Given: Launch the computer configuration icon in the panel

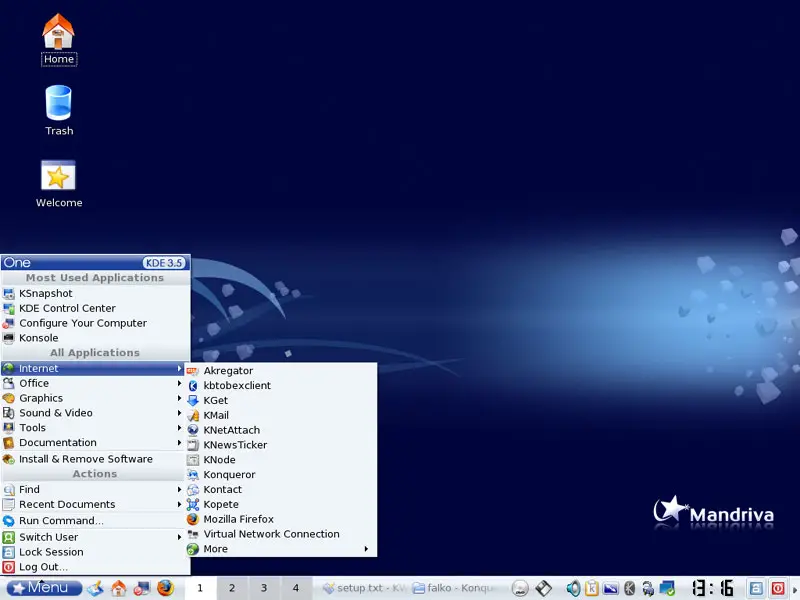Looking at the screenshot, I should pos(142,588).
